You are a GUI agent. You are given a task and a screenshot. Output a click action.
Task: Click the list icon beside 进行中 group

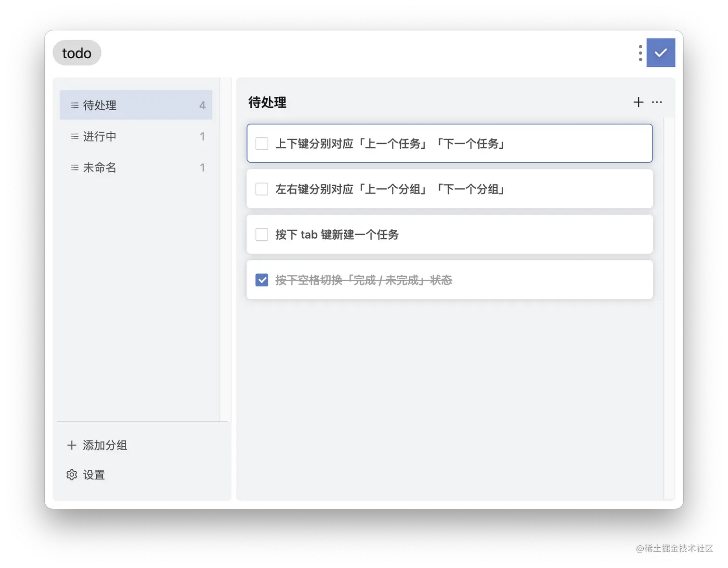coord(75,136)
